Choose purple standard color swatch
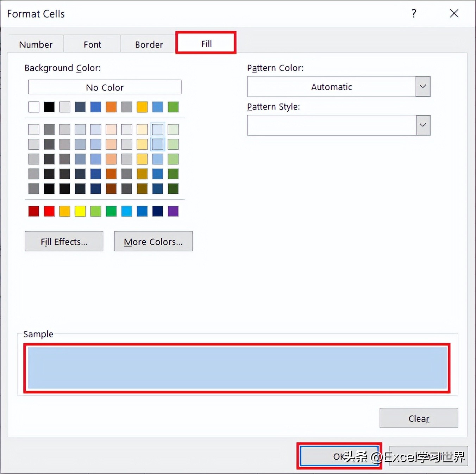This screenshot has height=474, width=476. (x=173, y=211)
